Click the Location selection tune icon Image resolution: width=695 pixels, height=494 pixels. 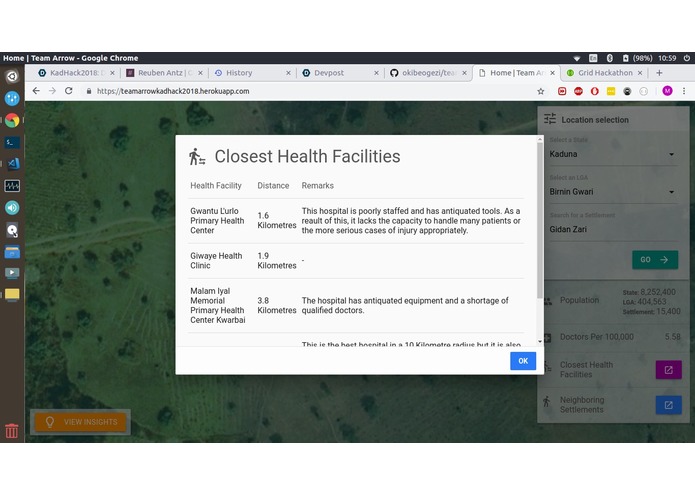550,119
